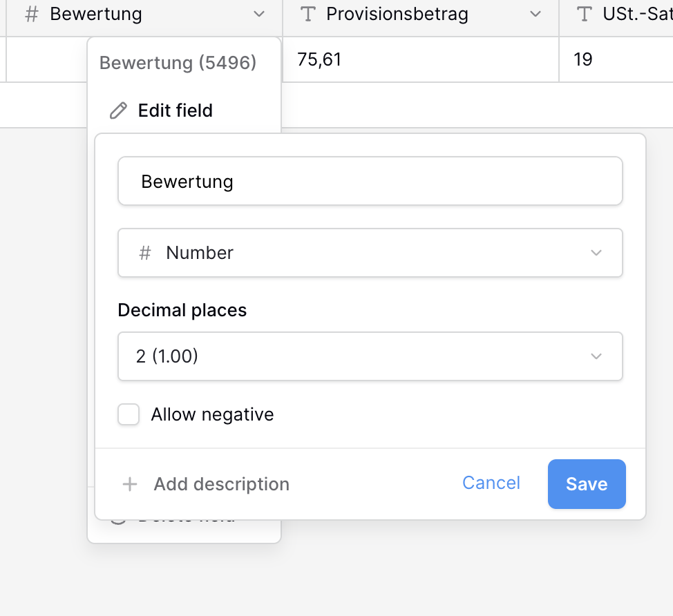Focus the field name input containing Bewertung
Viewport: 673px width, 616px height.
370,182
